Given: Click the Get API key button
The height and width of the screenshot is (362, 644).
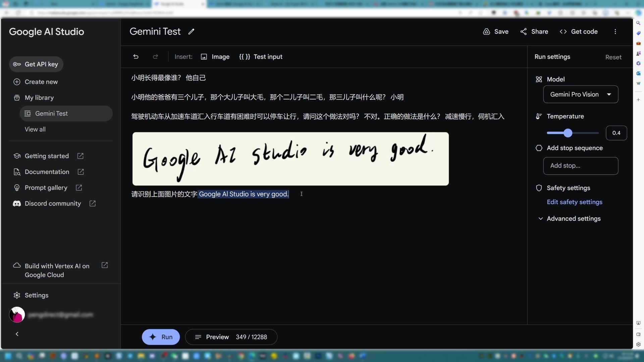Looking at the screenshot, I should (36, 64).
